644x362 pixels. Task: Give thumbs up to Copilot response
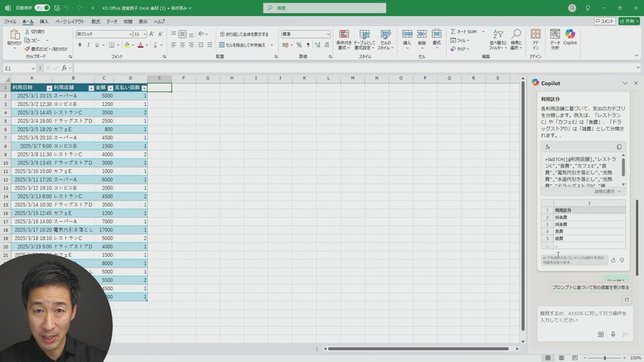pos(612,260)
